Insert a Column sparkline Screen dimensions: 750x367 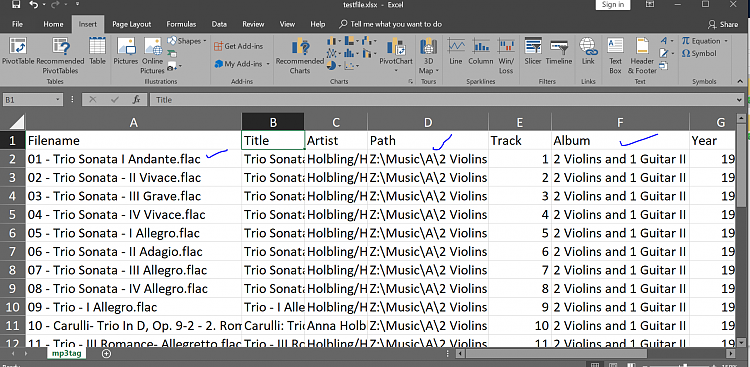(480, 51)
